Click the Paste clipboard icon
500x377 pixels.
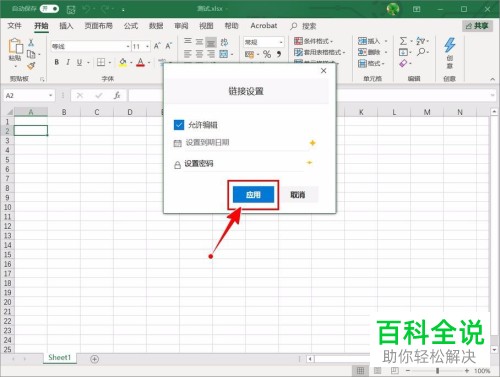tap(15, 46)
